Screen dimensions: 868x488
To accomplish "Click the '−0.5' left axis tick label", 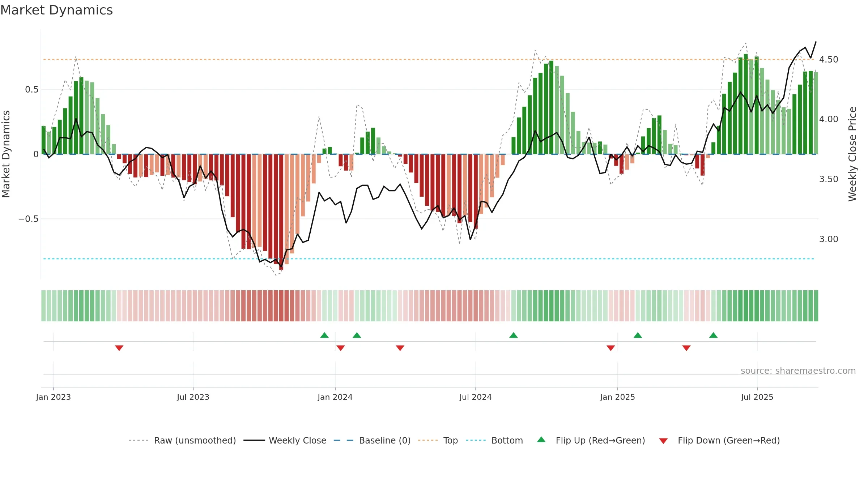I will 29,219.
